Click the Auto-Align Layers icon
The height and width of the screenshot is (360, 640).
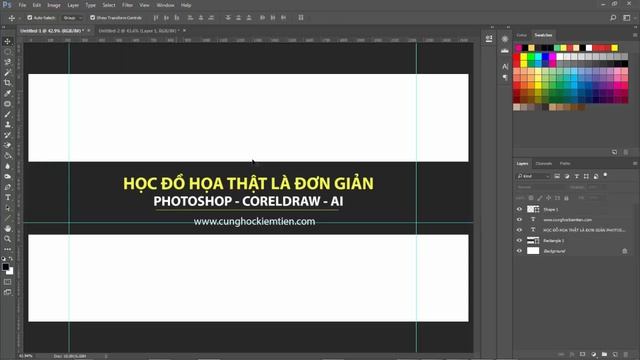coord(301,18)
